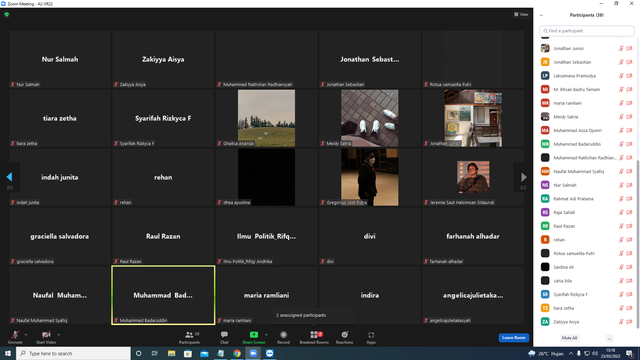Open the Chat panel
This screenshot has height=360, width=640.
click(x=224, y=337)
